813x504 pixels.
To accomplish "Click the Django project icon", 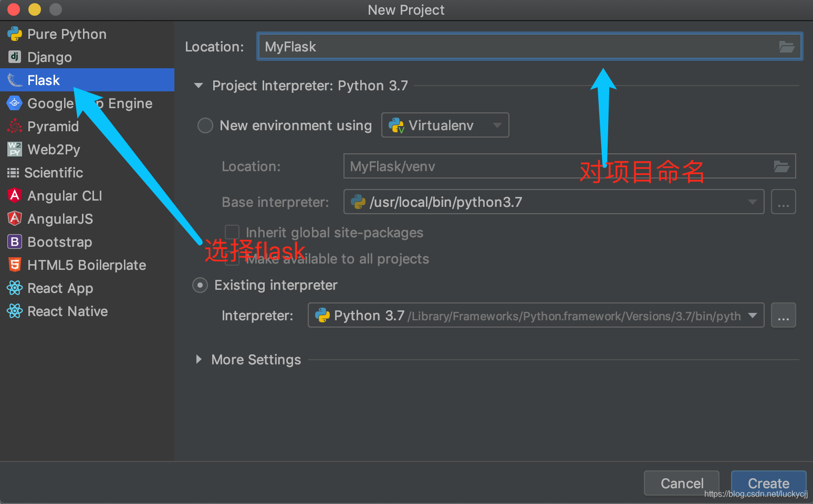I will [15, 57].
